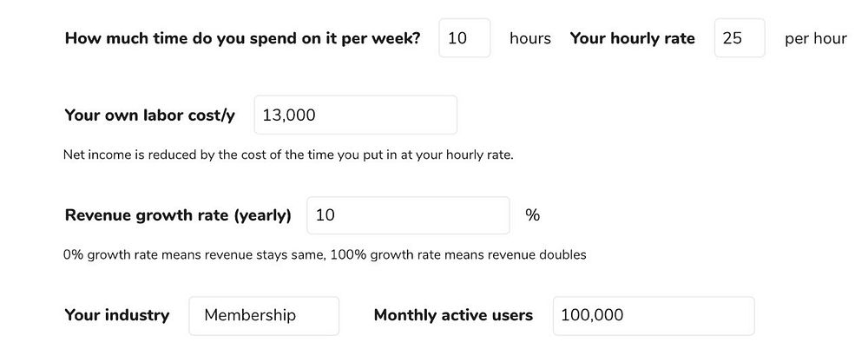Open the Your industry dropdown

click(x=264, y=316)
